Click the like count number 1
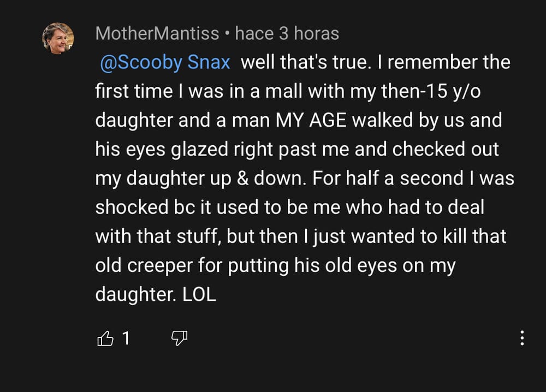Image resolution: width=546 pixels, height=392 pixels. tap(126, 339)
